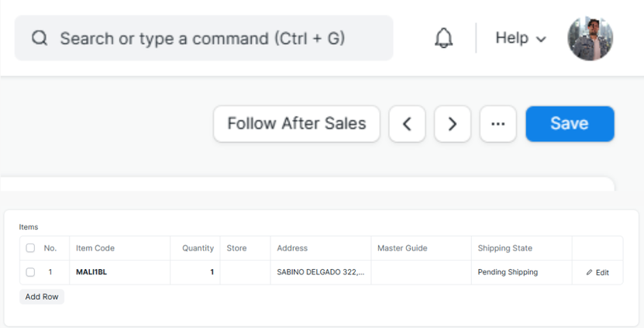Click the Quantity cell showing 1
This screenshot has height=328, width=644.
click(x=195, y=272)
